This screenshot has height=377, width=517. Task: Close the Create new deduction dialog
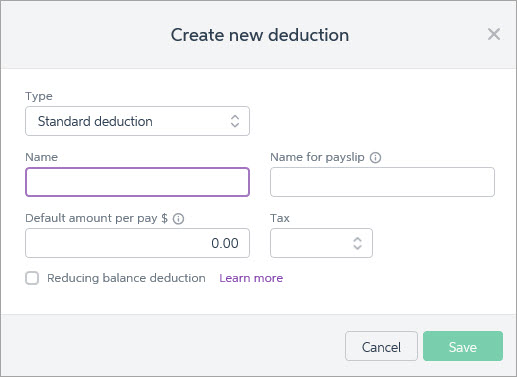[494, 34]
